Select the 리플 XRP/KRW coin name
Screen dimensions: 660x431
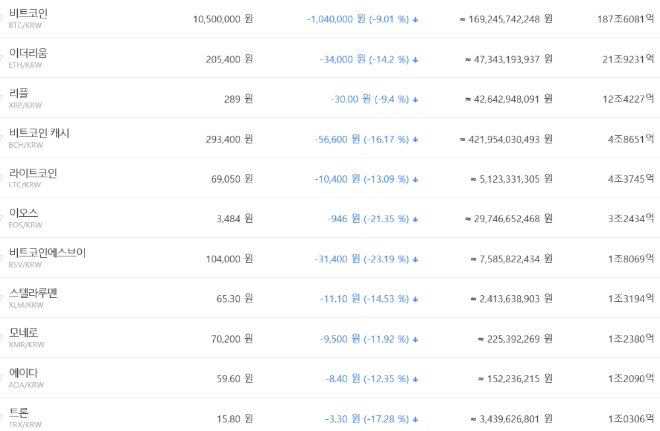[19, 93]
